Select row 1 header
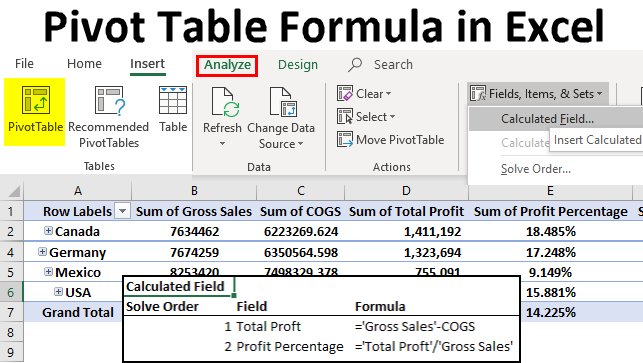This screenshot has width=643, height=363. click(11, 211)
